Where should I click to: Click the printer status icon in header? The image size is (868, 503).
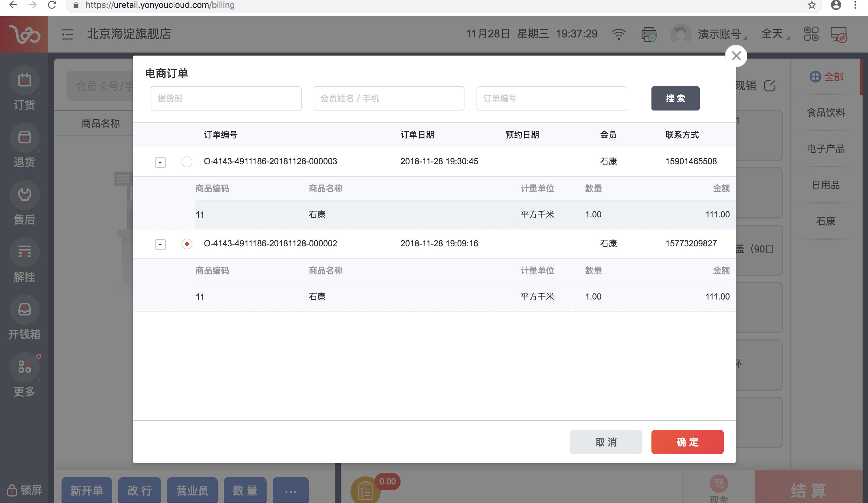click(x=649, y=34)
